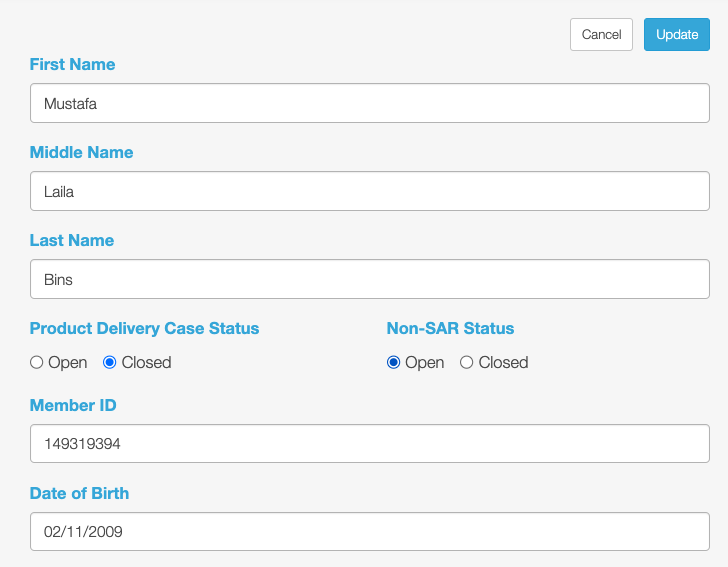Screen dimensions: 728x567
Task: Click the Date of Birth input field
Action: pyautogui.click(x=370, y=531)
